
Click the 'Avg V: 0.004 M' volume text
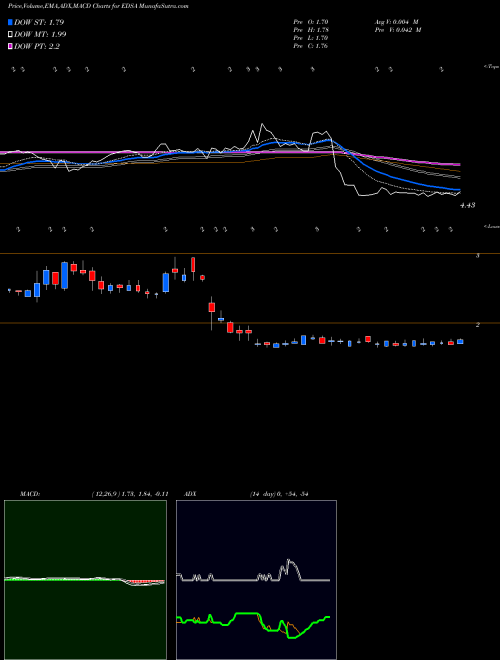396,22
